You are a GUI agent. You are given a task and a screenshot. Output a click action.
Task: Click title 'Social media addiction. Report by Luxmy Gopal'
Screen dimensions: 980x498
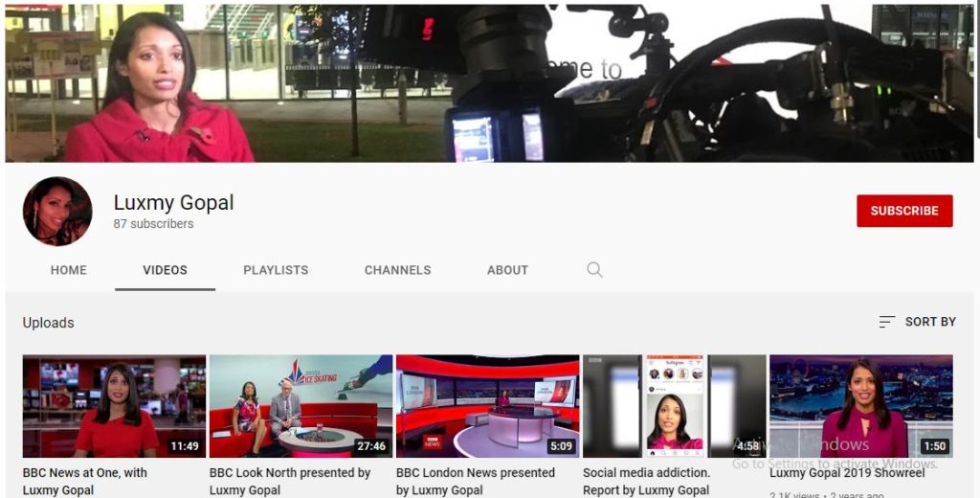click(x=646, y=481)
